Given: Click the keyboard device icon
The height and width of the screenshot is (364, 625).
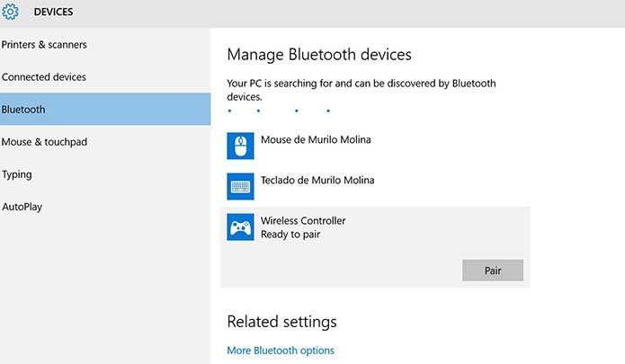Looking at the screenshot, I should coord(240,186).
